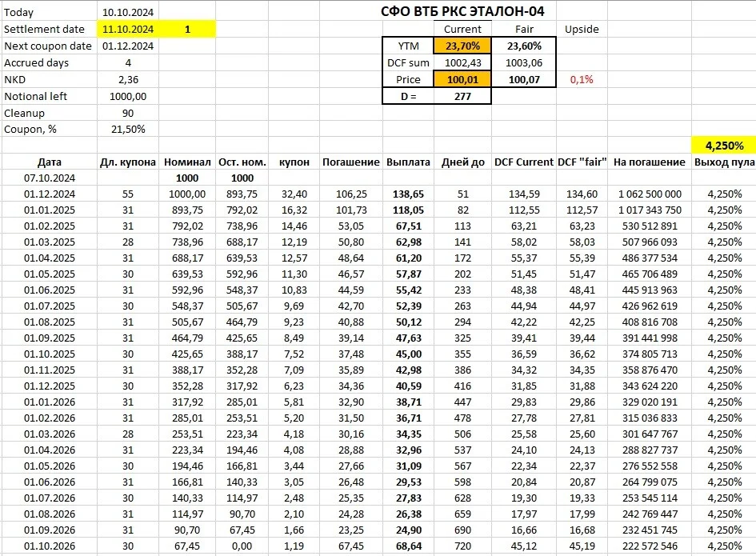Click the date cell 01.03.2026
Viewport: 756px width, 556px height.
pos(50,434)
